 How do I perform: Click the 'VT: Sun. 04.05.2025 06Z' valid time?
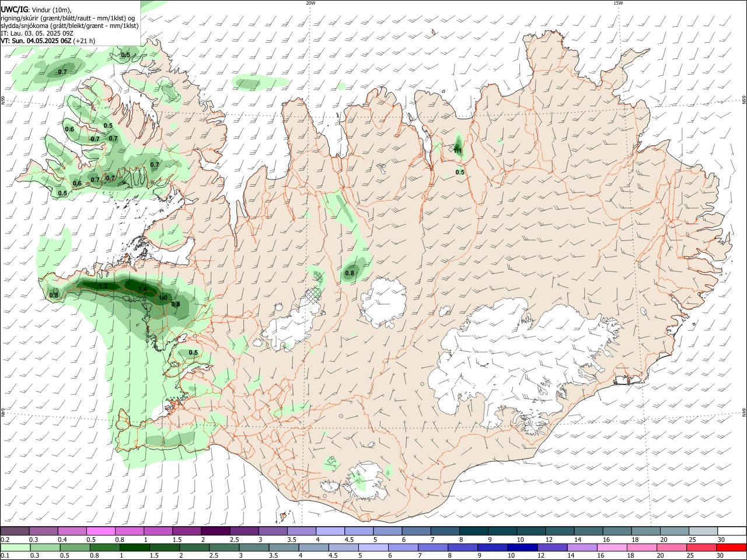pos(36,41)
